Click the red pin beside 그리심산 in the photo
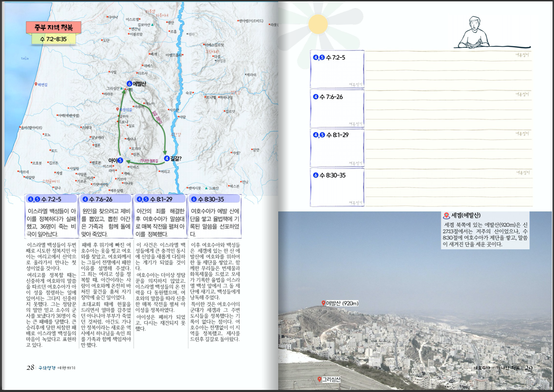The width and height of the screenshot is (554, 392). 319,379
